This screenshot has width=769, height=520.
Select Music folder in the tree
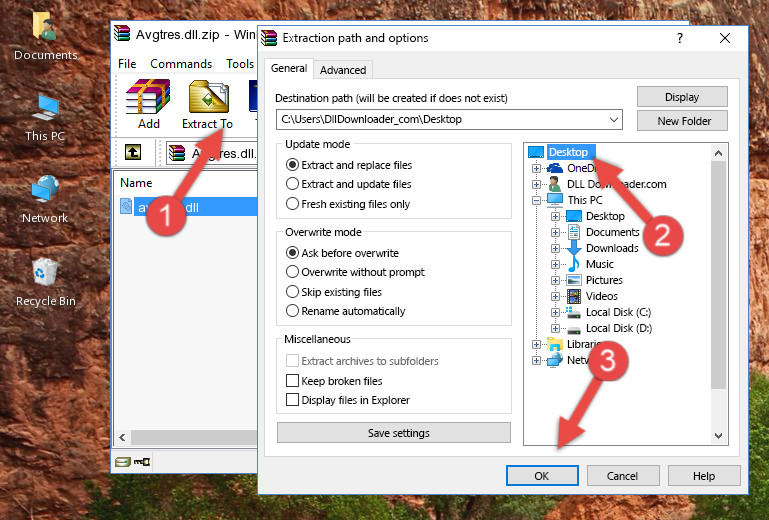(600, 264)
